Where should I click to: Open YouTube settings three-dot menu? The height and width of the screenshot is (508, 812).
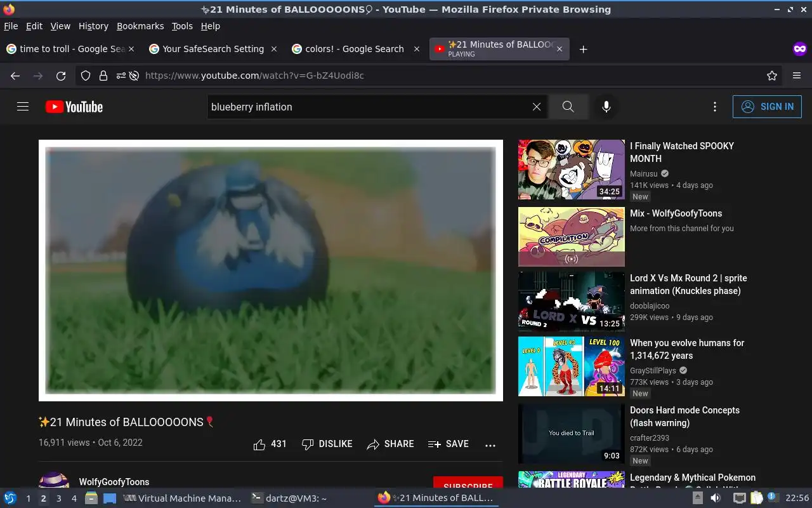(x=715, y=107)
